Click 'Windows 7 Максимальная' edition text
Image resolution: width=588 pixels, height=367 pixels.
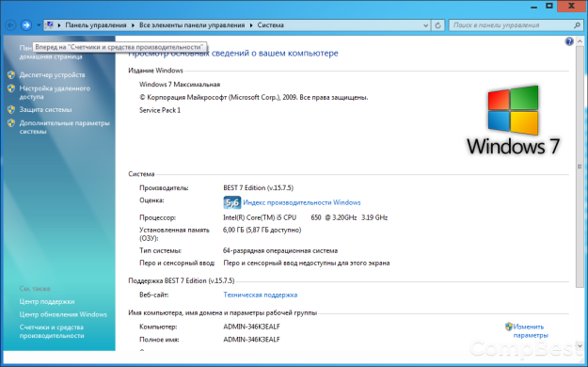click(180, 85)
